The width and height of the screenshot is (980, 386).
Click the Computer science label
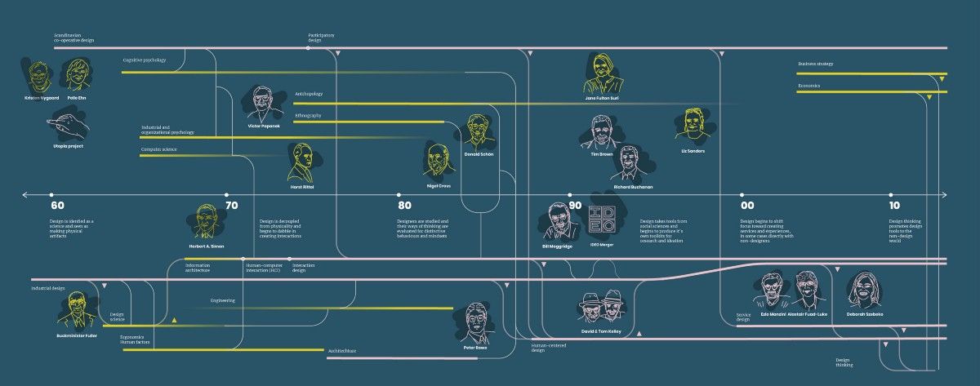158,149
